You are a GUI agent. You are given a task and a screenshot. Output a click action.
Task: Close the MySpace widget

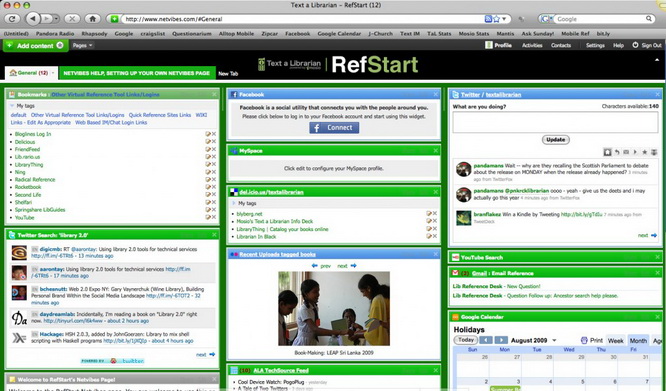(x=435, y=151)
